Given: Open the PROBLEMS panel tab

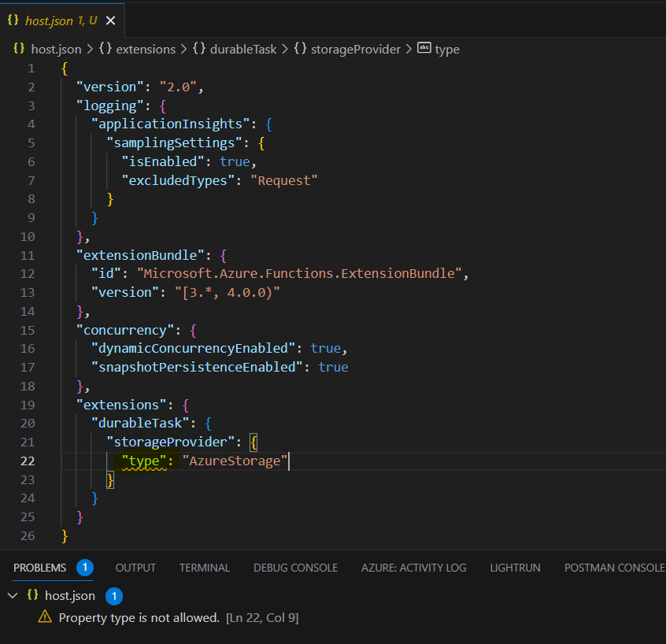Looking at the screenshot, I should tap(39, 568).
